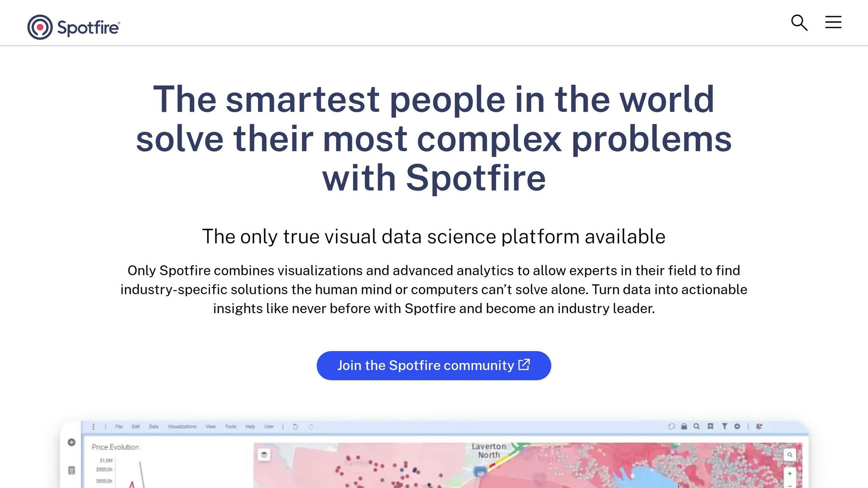Click the notifications bell with red badge
Viewport: 868px width, 488px height.
pos(759,427)
